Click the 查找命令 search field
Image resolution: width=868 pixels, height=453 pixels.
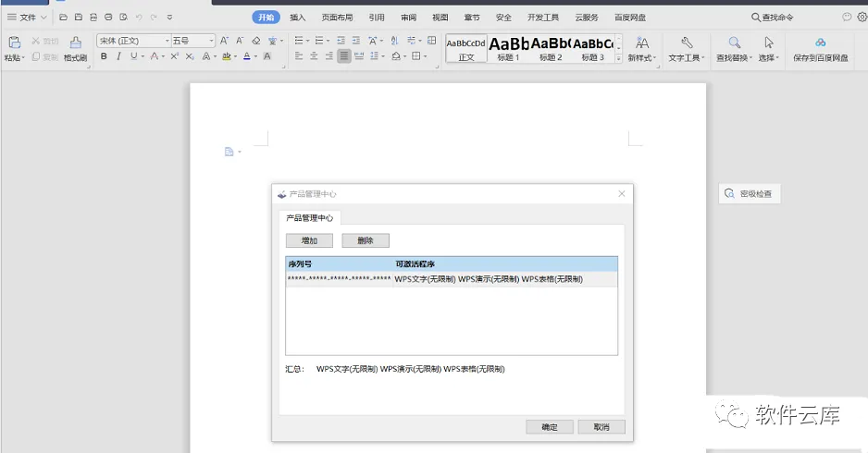[773, 18]
